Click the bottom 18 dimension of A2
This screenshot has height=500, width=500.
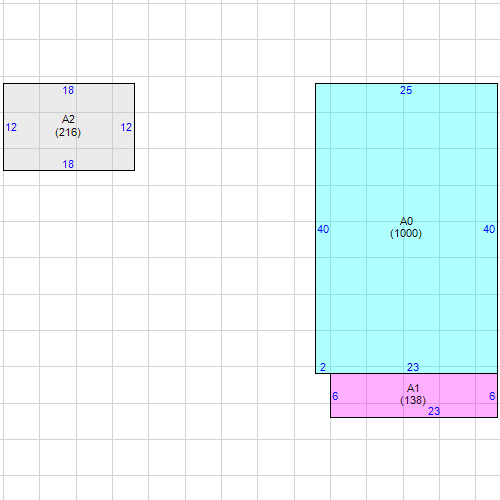point(68,164)
